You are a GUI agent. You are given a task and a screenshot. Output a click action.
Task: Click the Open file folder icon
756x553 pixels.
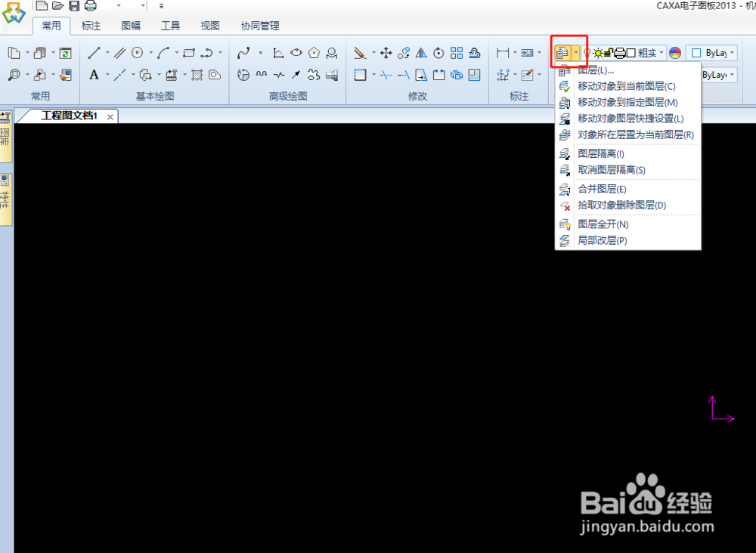pos(58,6)
